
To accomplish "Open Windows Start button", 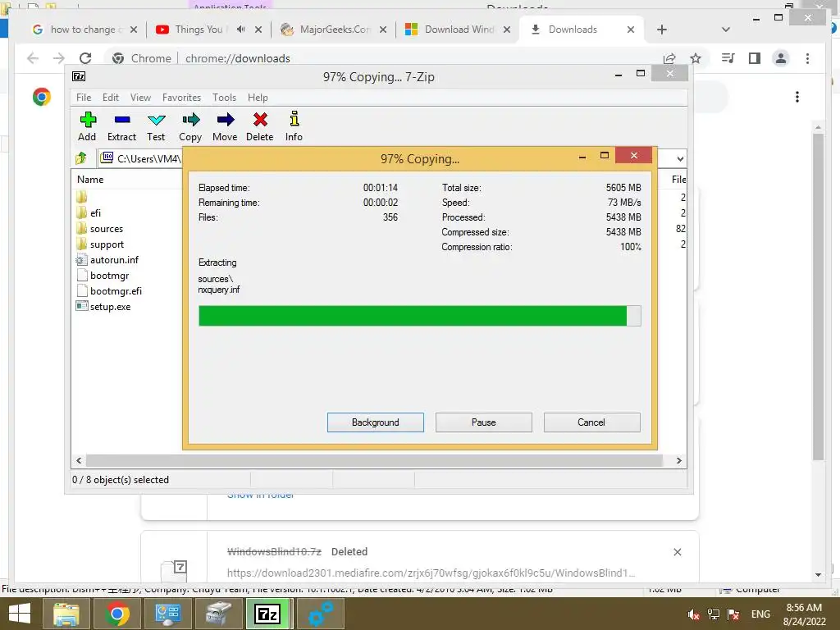I will [x=20, y=614].
